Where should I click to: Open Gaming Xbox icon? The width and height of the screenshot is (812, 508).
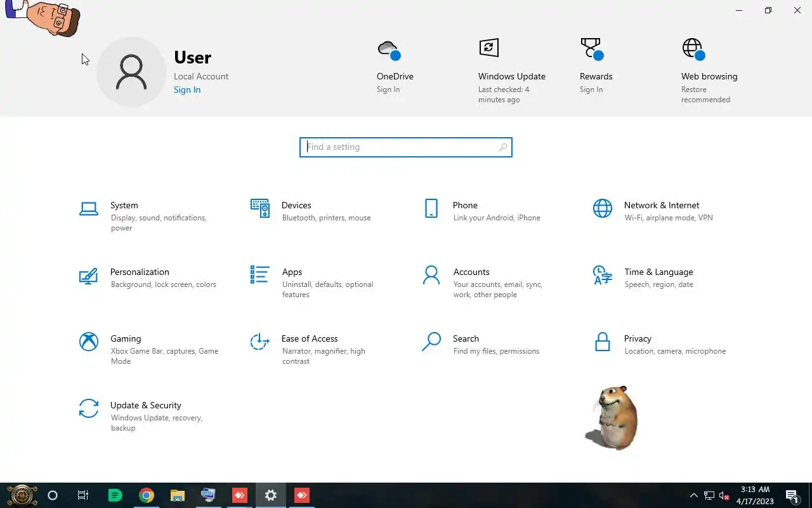point(89,342)
